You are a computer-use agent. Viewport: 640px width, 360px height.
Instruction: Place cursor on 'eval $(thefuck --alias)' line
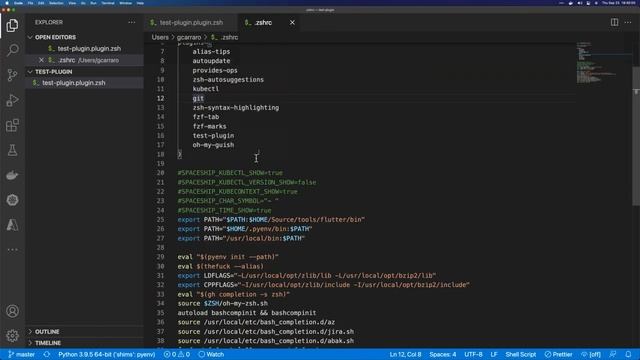click(x=220, y=267)
